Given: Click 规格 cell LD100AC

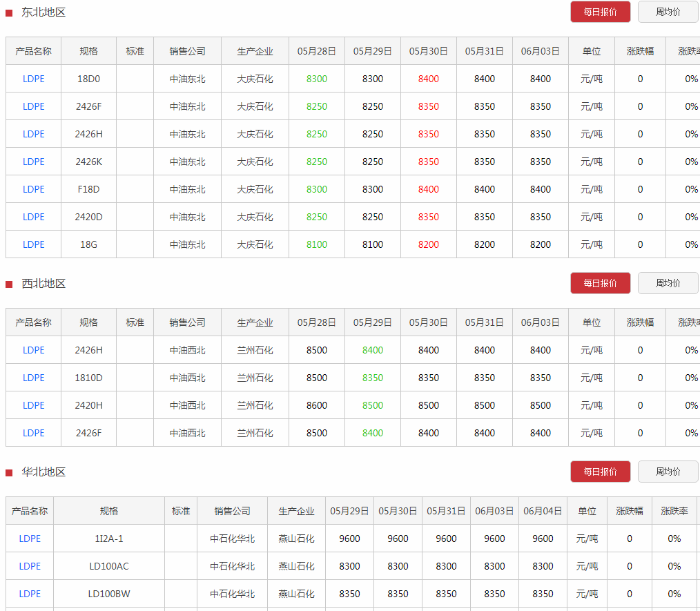Looking at the screenshot, I should tap(109, 566).
